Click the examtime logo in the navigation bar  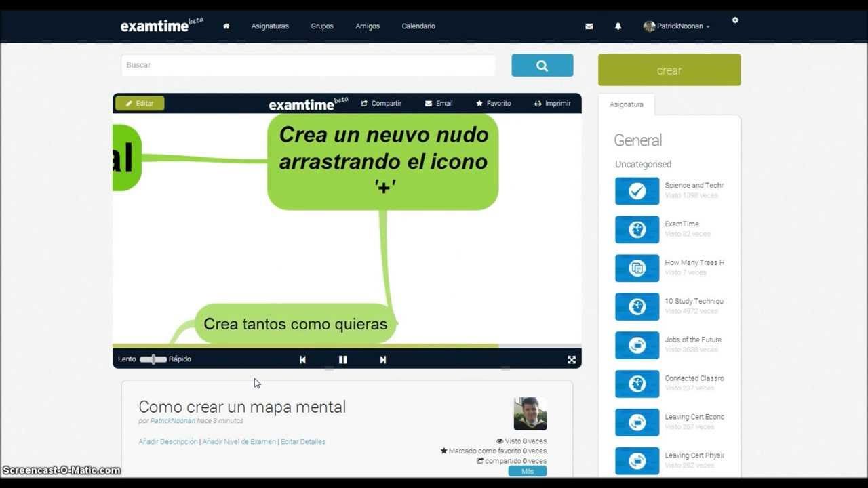(162, 25)
